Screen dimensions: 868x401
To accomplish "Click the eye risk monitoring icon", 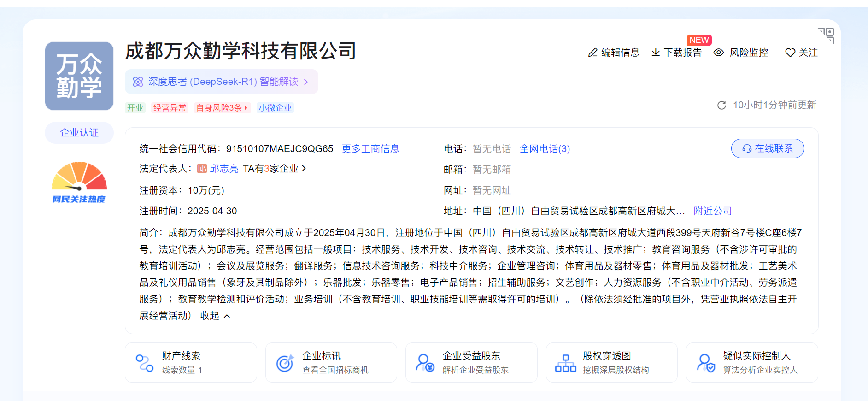I will [718, 53].
